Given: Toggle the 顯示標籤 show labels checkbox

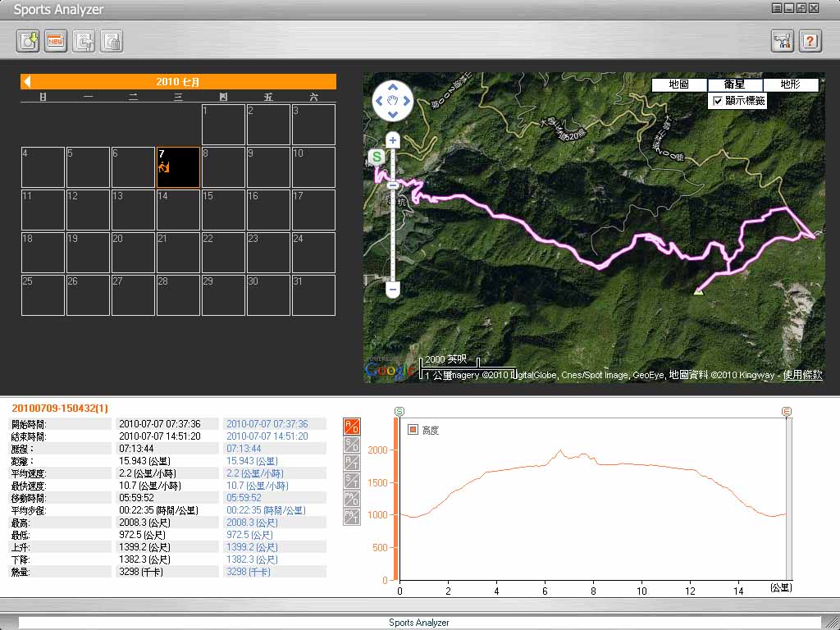Looking at the screenshot, I should click(x=718, y=101).
